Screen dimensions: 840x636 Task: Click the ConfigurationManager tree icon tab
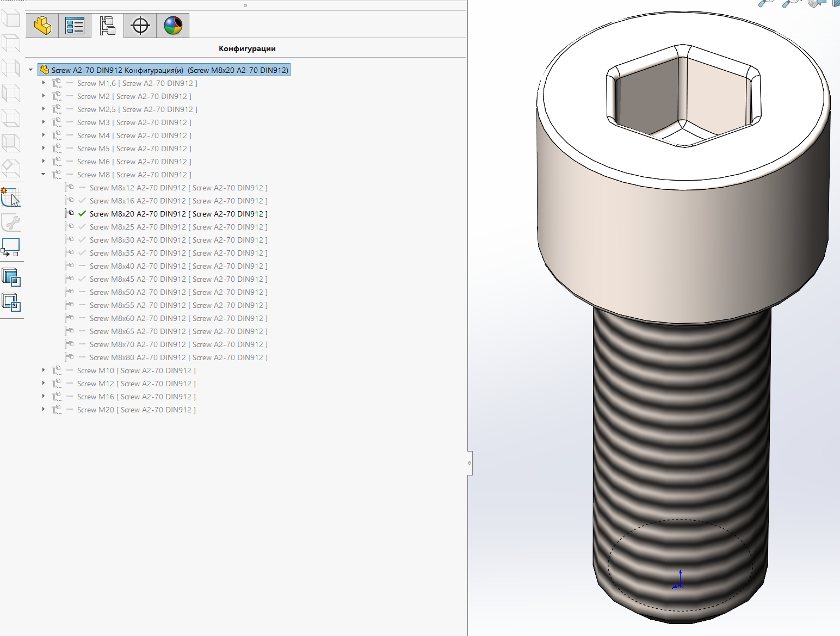point(107,26)
